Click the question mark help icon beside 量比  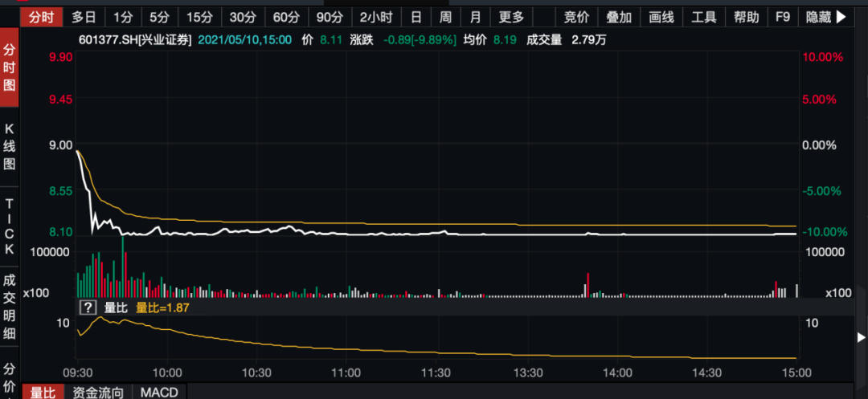click(x=88, y=307)
